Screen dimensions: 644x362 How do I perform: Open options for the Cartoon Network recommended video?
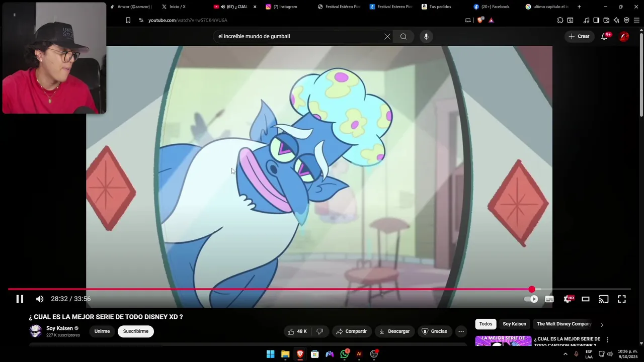coord(607,340)
